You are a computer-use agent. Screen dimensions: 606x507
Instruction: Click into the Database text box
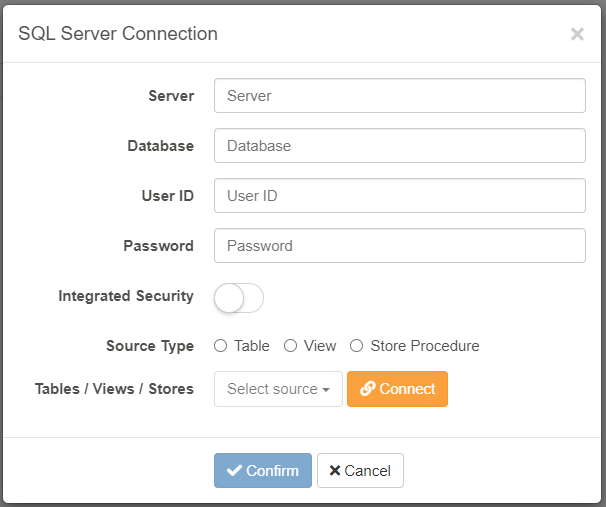399,146
